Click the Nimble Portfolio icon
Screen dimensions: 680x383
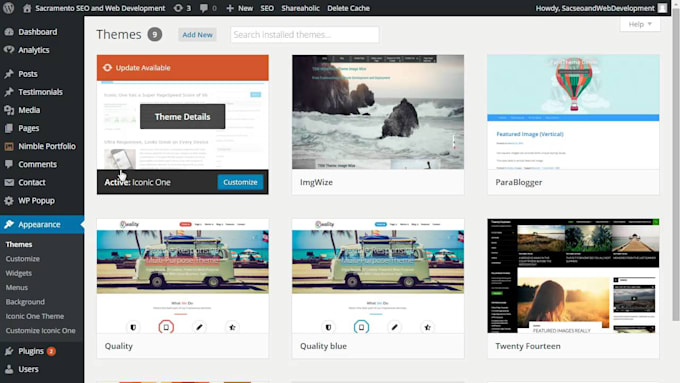(x=9, y=147)
